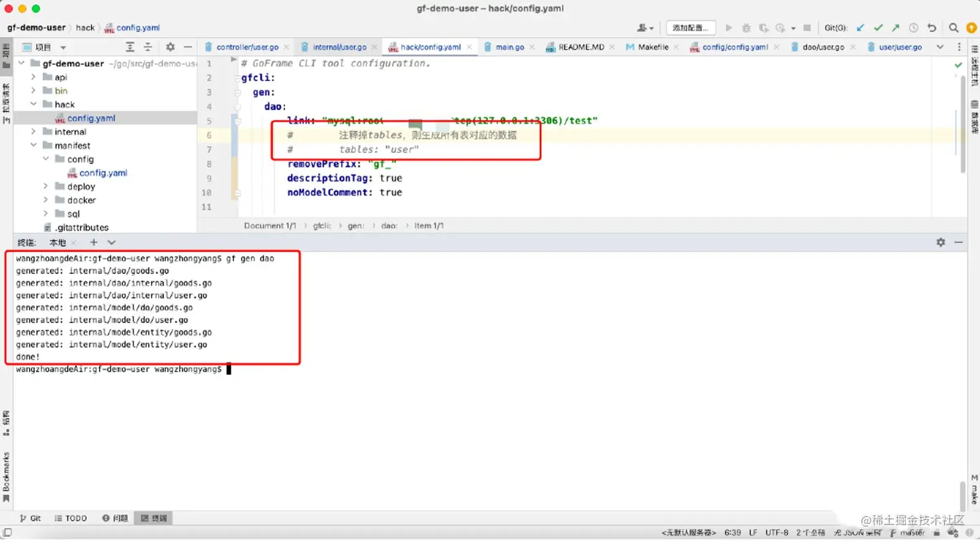Open terminal panel gear settings

coord(940,242)
